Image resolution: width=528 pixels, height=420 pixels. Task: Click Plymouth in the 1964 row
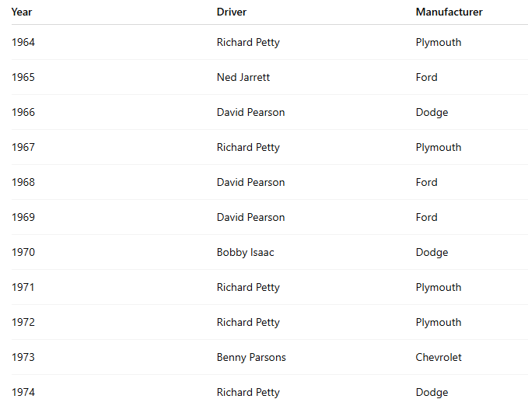click(x=439, y=43)
